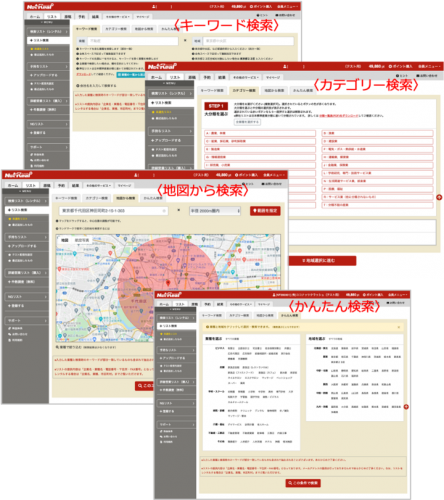
Task: Open 会員メニュー dropdown in easy search header
Action: click(x=397, y=295)
